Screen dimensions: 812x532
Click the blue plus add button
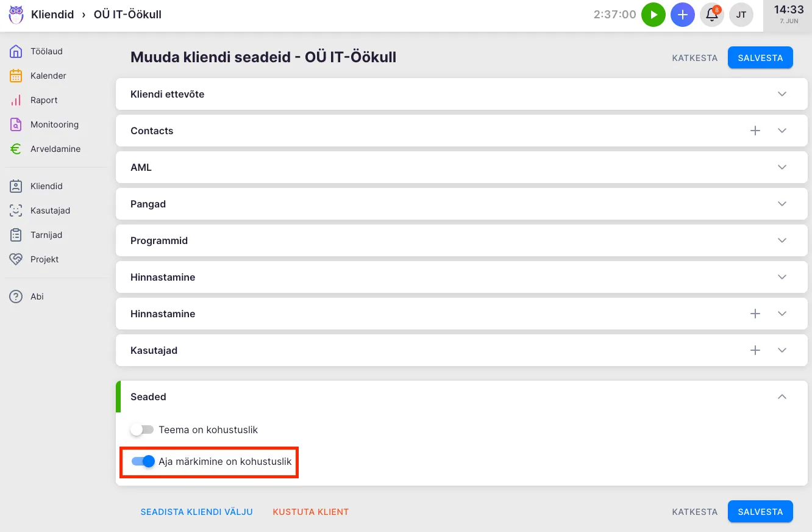tap(683, 15)
